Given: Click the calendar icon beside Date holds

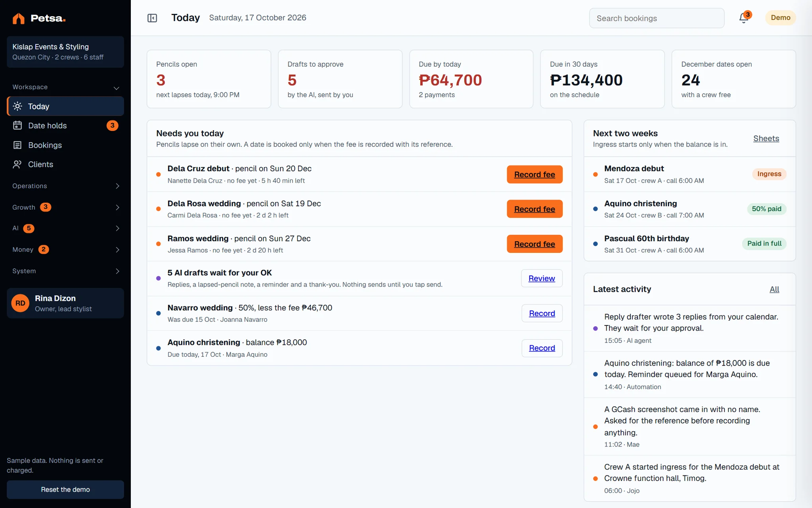Looking at the screenshot, I should point(17,125).
